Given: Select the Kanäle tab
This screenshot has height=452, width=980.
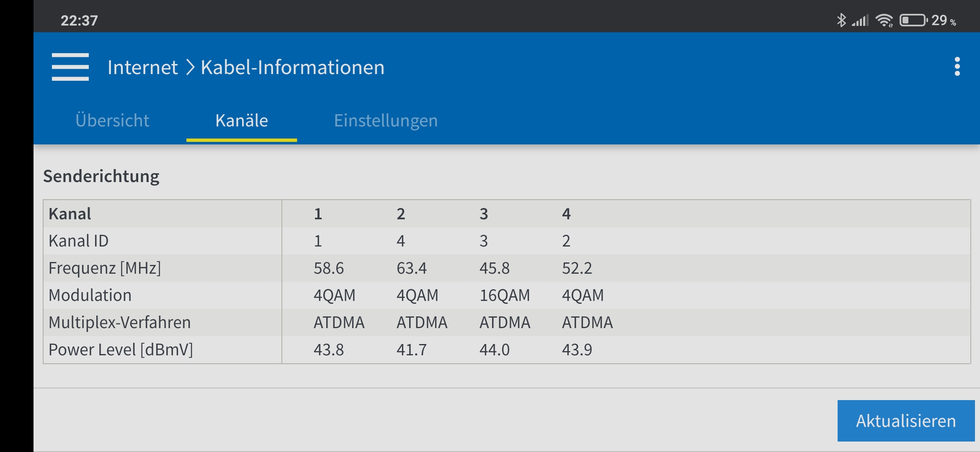Looking at the screenshot, I should [242, 121].
